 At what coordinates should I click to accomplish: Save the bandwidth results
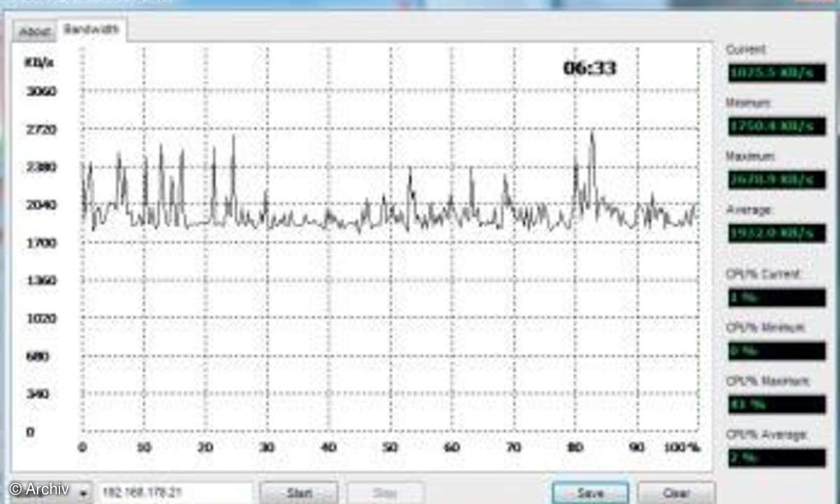(x=590, y=492)
